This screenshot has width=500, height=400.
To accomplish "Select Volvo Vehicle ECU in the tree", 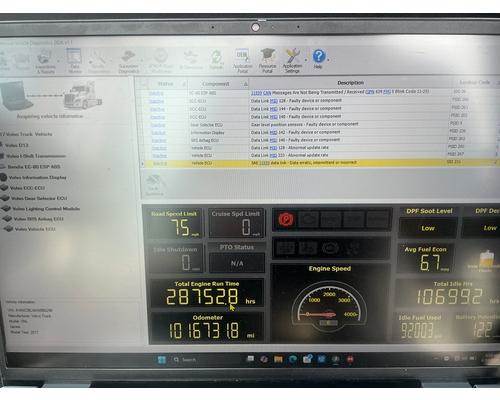I will pyautogui.click(x=35, y=229).
